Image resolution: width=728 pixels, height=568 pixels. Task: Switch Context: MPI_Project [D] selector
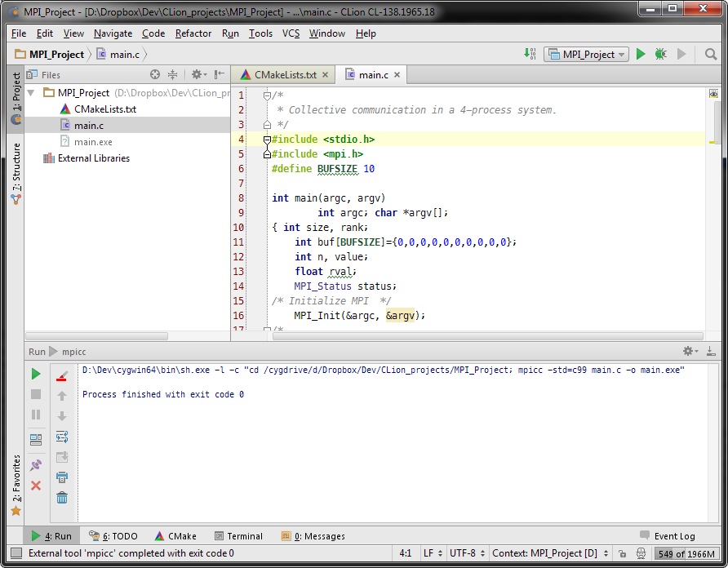tap(550, 553)
